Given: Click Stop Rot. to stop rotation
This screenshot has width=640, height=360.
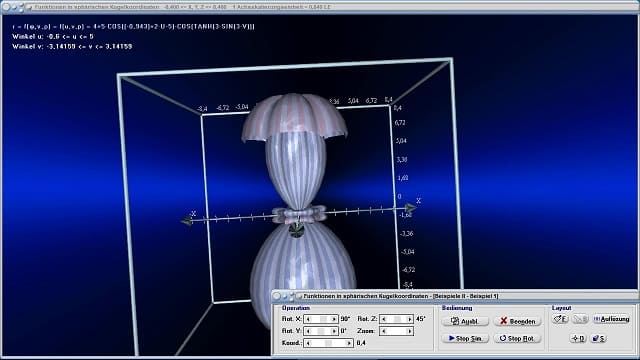Looking at the screenshot, I should pos(517,338).
